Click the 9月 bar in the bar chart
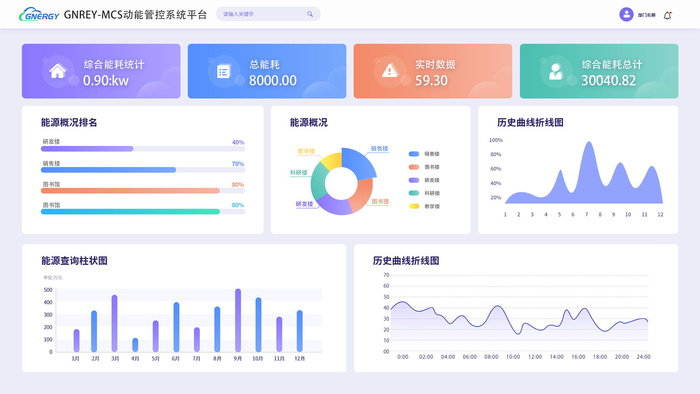Image resolution: width=700 pixels, height=394 pixels. pos(238,320)
